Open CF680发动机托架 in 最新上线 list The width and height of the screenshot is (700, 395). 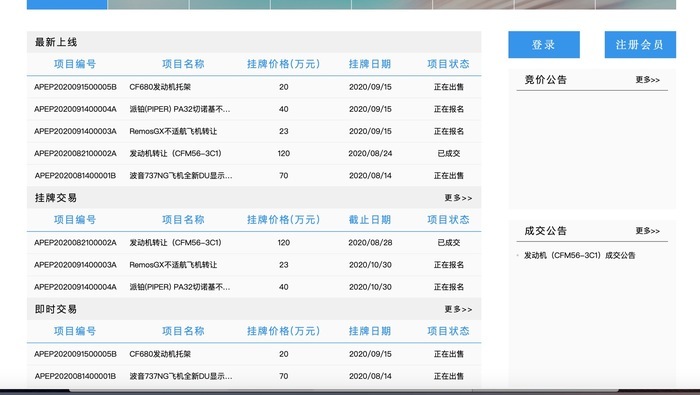[160, 87]
